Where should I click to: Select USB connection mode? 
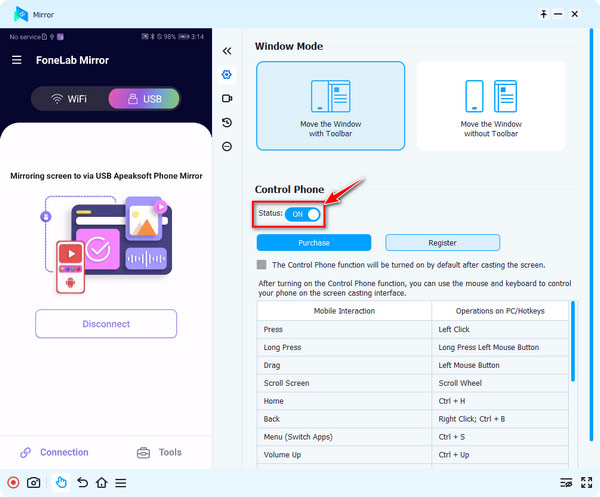144,99
